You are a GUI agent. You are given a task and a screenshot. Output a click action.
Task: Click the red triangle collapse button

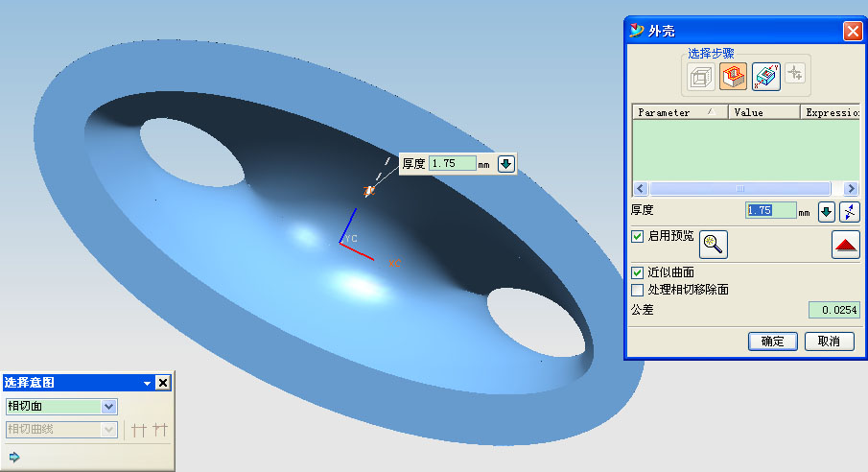845,245
